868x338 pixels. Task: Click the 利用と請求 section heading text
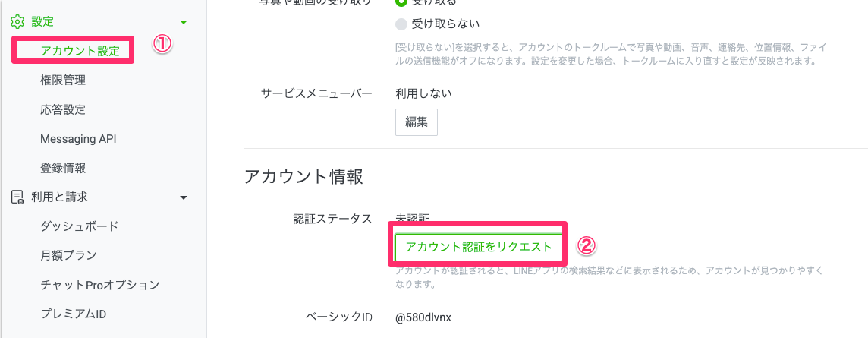click(x=59, y=197)
